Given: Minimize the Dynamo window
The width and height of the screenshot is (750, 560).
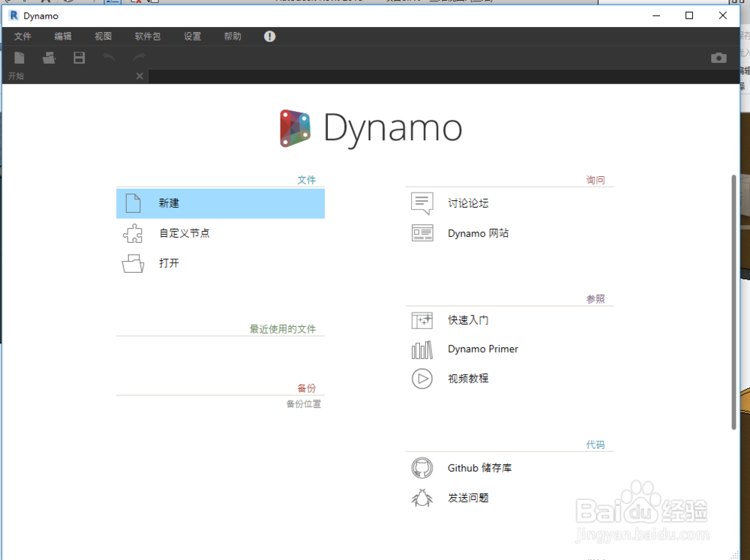Looking at the screenshot, I should [x=656, y=16].
